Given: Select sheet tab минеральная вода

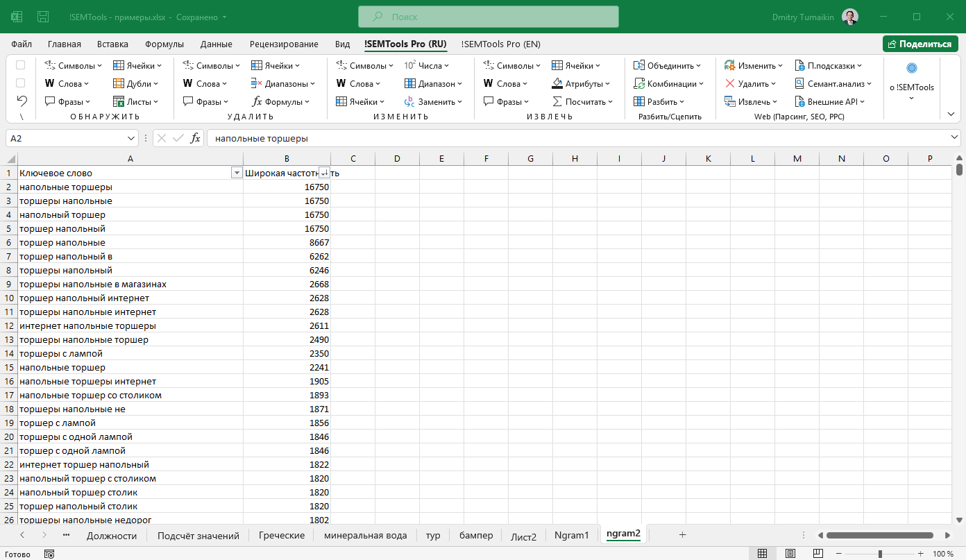Looking at the screenshot, I should (366, 536).
